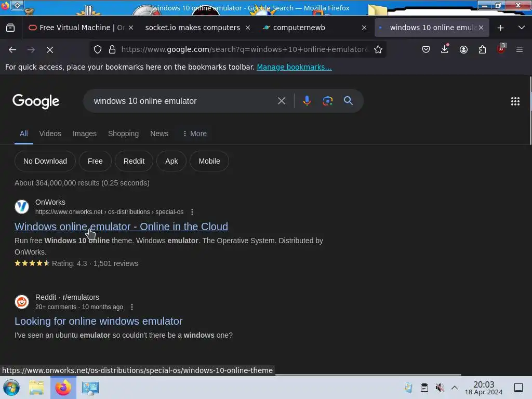Search by image with Google Lens
The width and height of the screenshot is (532, 399).
click(327, 101)
